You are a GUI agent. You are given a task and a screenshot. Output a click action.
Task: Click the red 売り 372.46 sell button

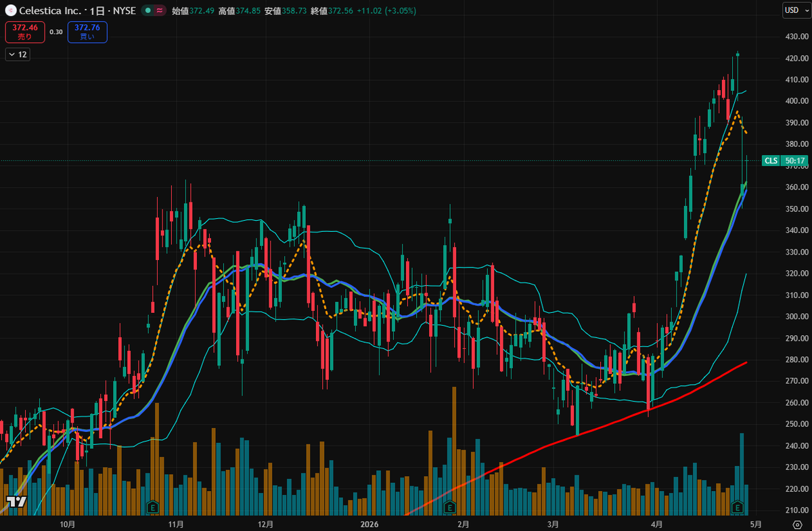tap(24, 32)
